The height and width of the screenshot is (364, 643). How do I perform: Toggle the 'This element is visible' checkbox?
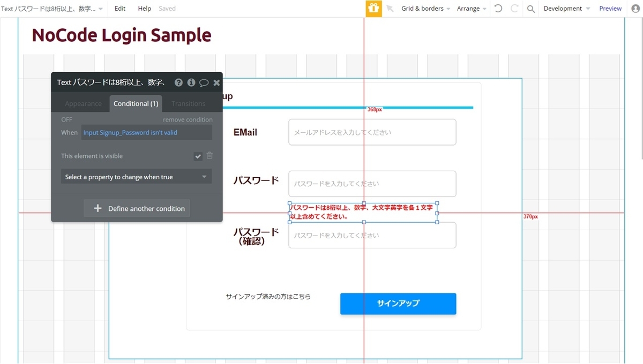coord(198,156)
